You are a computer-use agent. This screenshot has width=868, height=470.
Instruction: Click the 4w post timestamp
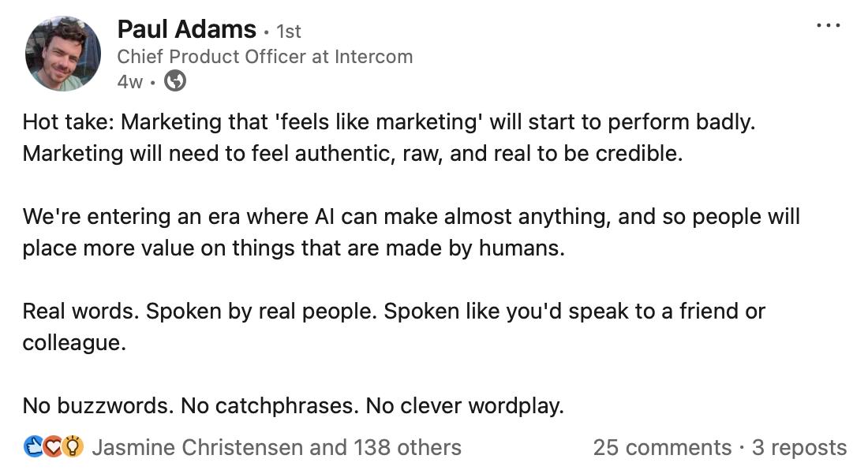129,82
